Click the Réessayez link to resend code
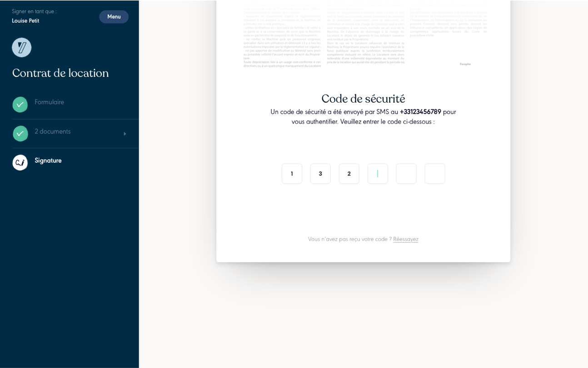This screenshot has height=368, width=588. tap(406, 239)
